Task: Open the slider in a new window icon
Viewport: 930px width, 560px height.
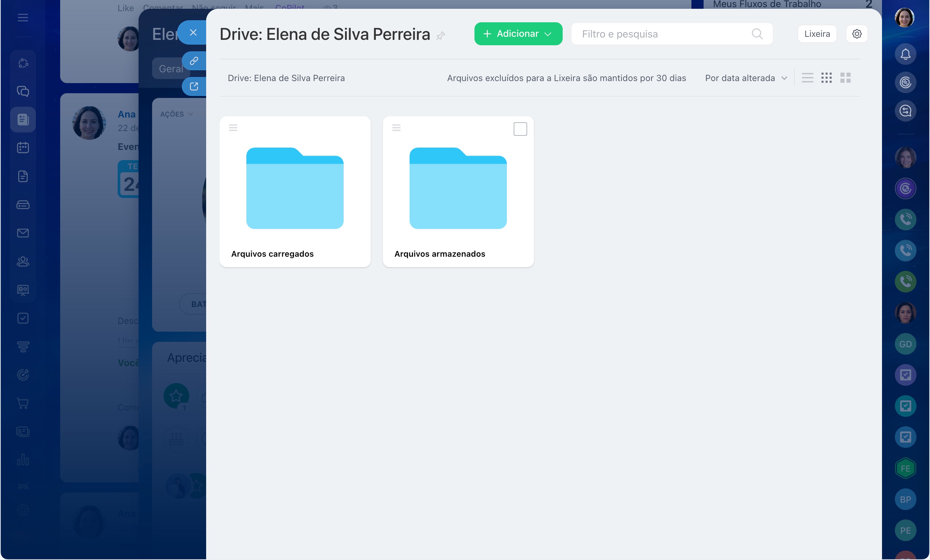Action: (x=194, y=86)
